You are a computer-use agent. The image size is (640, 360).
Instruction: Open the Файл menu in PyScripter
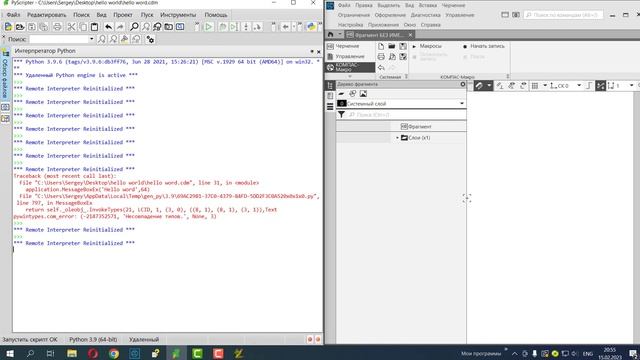pos(13,15)
